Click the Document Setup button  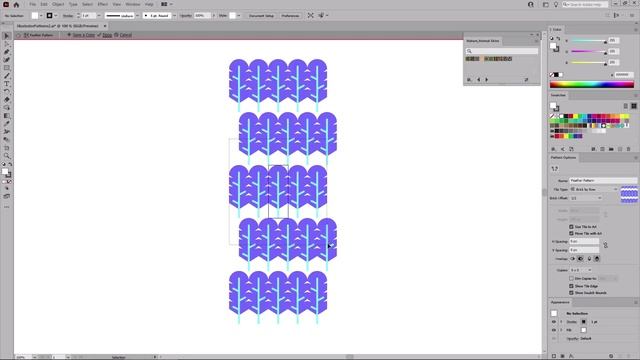tap(261, 16)
